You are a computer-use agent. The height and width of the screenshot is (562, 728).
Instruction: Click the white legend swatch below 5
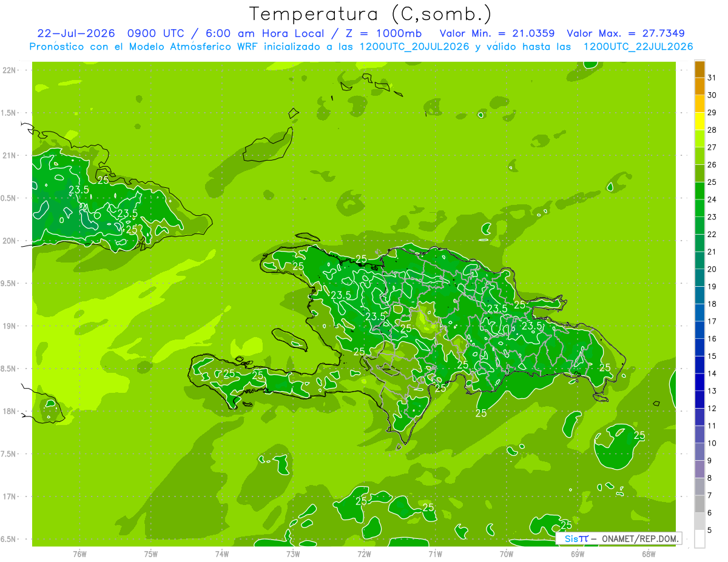coord(699,539)
